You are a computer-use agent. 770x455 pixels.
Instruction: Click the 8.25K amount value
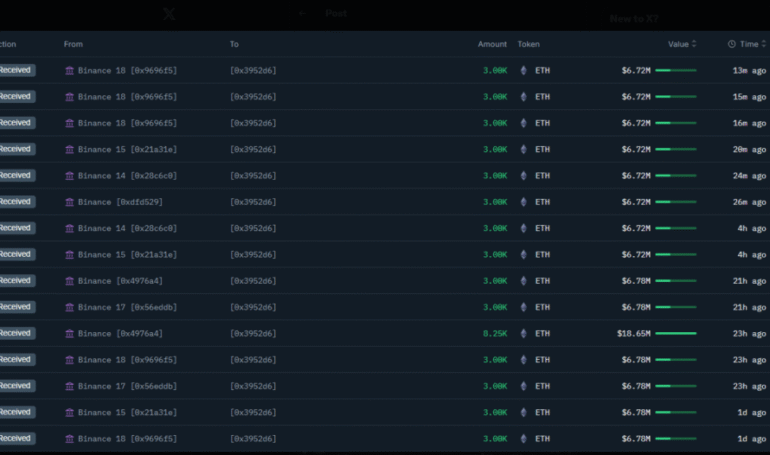tap(495, 333)
